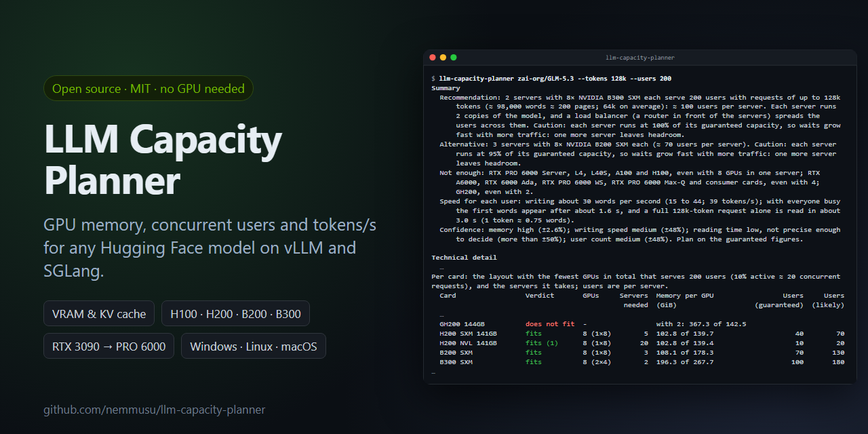Image resolution: width=868 pixels, height=434 pixels.
Task: Click the "Recommendation:" label in the terminal output
Action: tap(470, 97)
